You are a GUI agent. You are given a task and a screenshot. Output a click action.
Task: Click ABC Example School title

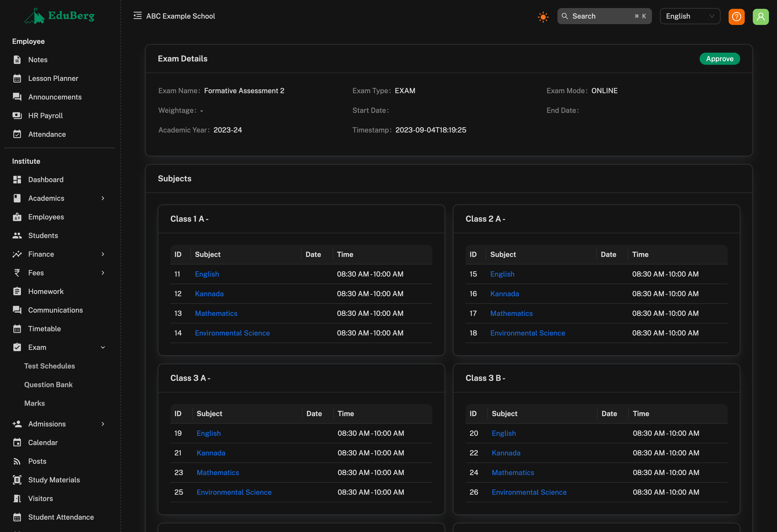181,16
